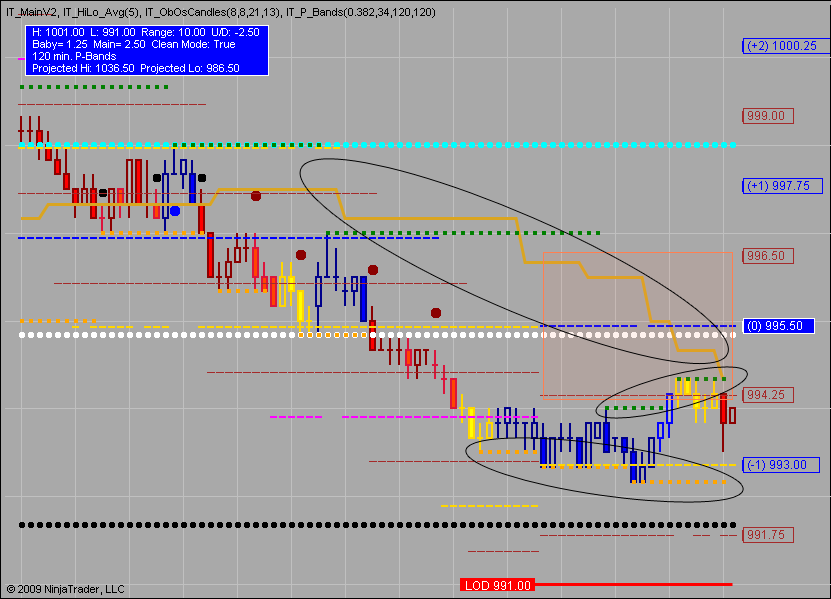The width and height of the screenshot is (831, 599).
Task: Click the IT_HiLo_Avg(5) indicator label
Action: tap(101, 12)
